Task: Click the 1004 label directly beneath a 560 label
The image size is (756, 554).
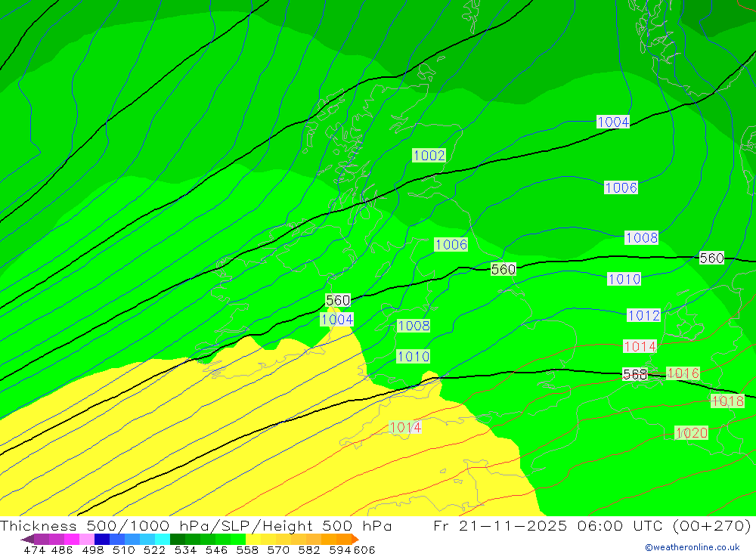Action: (x=337, y=319)
